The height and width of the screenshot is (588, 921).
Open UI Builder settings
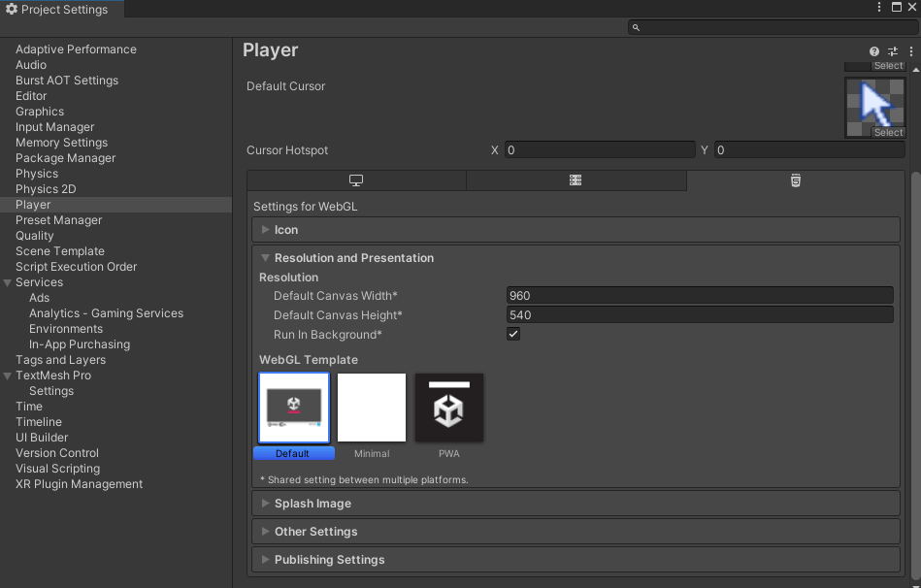coord(42,438)
